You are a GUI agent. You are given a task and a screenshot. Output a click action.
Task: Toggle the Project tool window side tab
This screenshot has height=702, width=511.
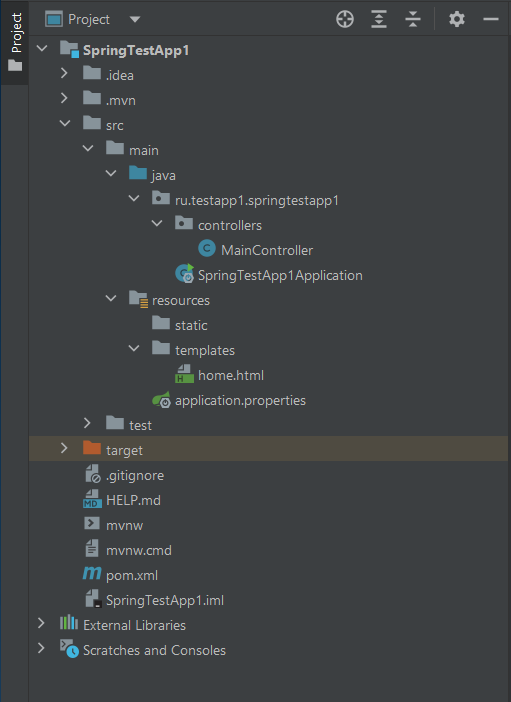[15, 42]
